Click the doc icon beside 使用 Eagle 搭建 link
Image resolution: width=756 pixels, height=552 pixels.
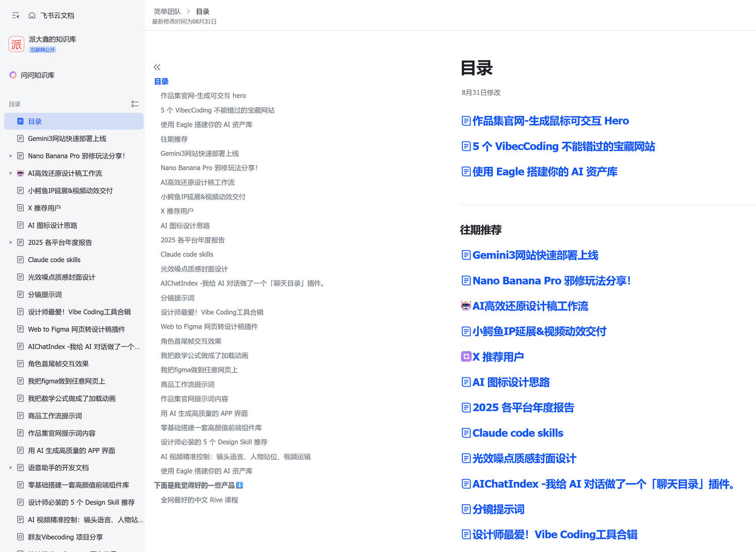[x=466, y=171]
